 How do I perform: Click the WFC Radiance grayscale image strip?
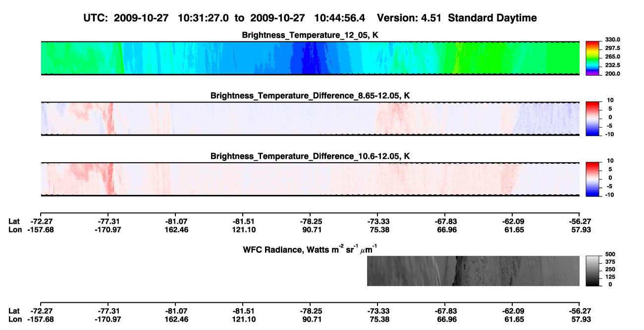(473, 271)
